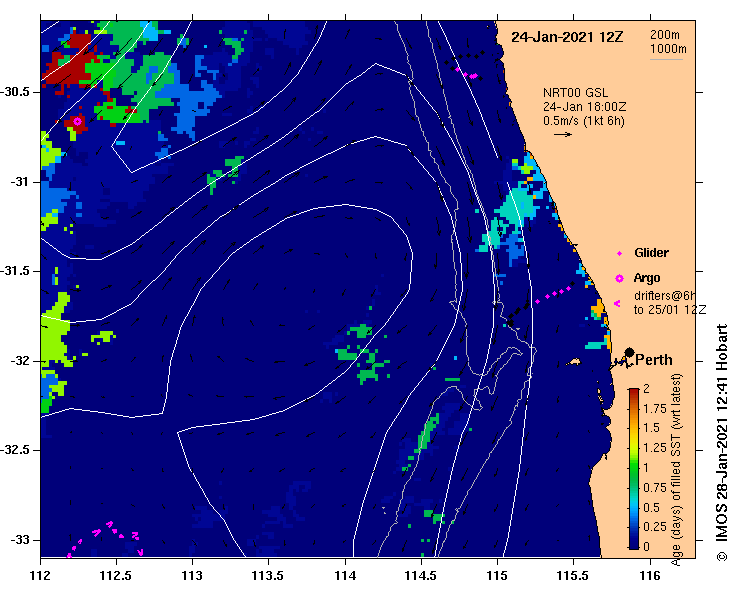Click the '1000m' depth legend label
This screenshot has width=739, height=592.
[668, 49]
